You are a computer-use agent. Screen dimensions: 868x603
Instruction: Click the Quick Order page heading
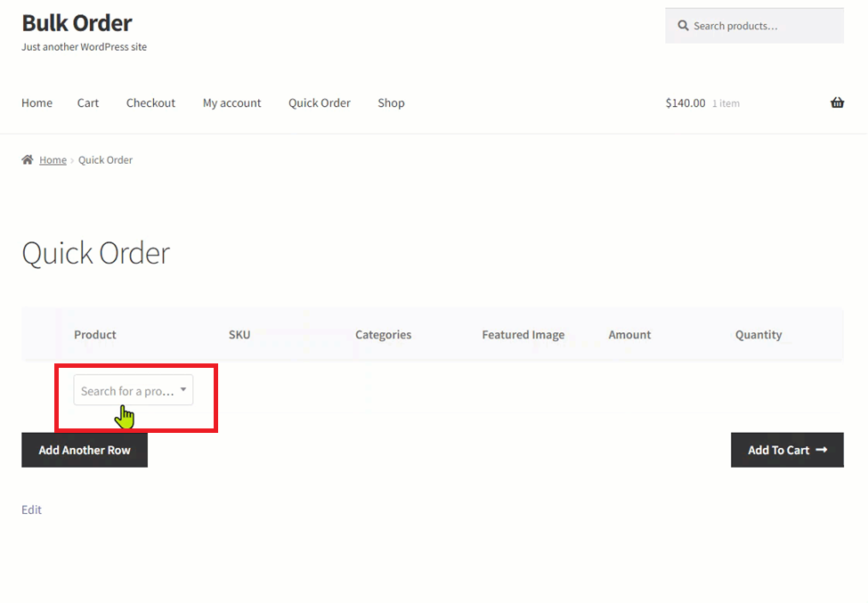(x=96, y=254)
